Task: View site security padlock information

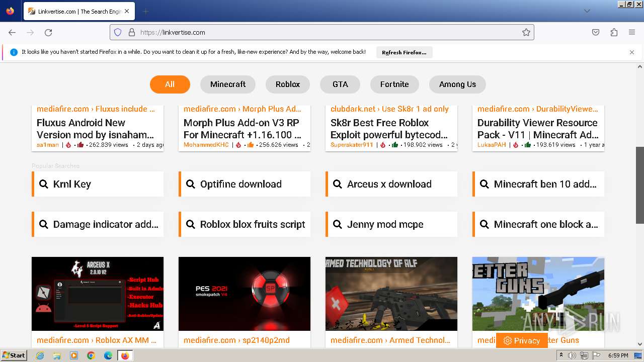Action: 132,32
